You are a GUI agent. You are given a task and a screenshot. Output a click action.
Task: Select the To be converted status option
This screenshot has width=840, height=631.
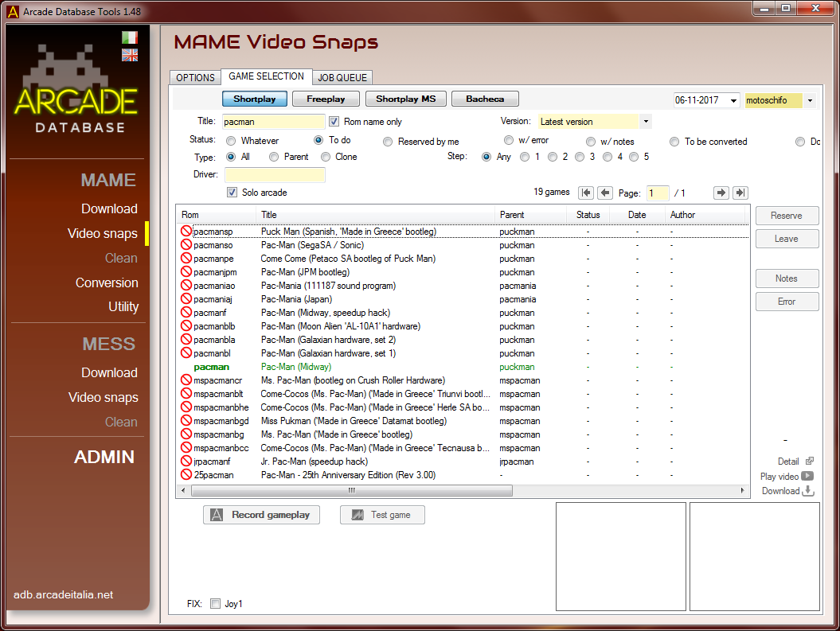674,142
